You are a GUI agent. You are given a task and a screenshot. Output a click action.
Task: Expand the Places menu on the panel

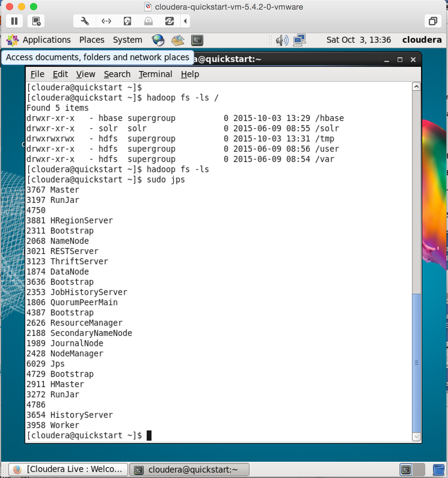pyautogui.click(x=91, y=40)
